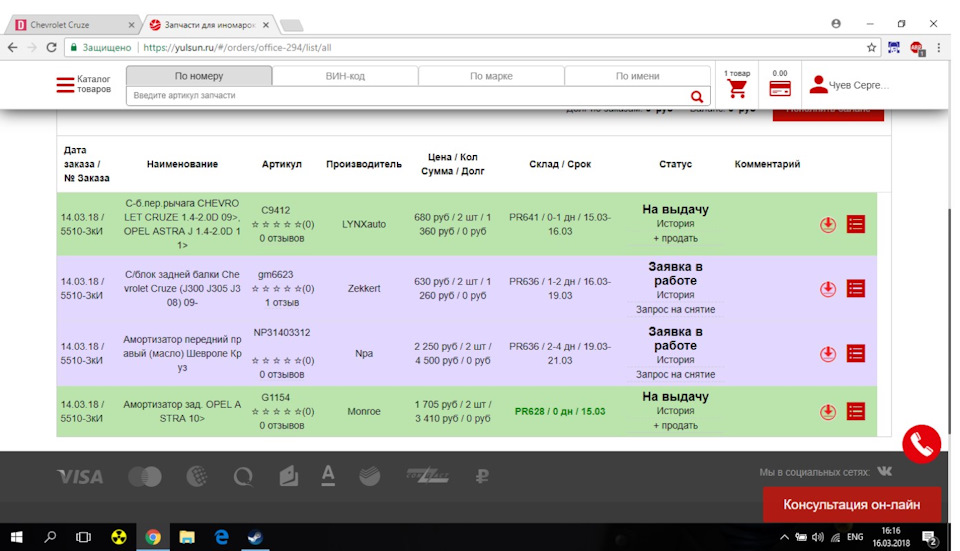Select the По имени search tab

pyautogui.click(x=637, y=76)
